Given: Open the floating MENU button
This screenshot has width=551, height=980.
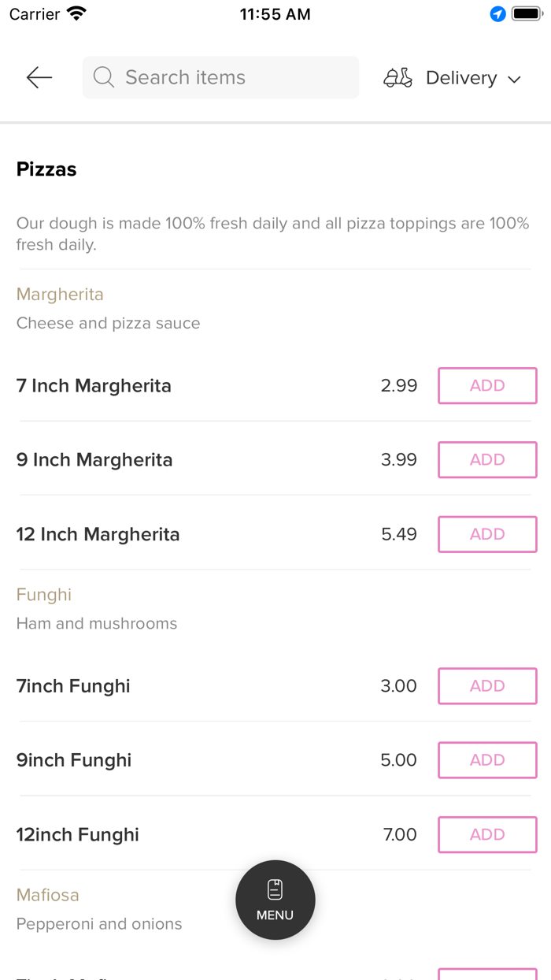Looking at the screenshot, I should coord(275,900).
